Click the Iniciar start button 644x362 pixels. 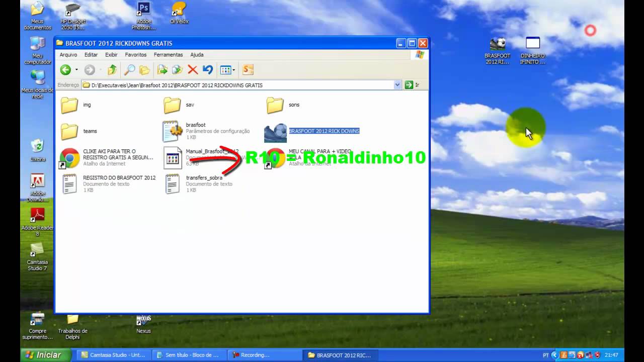pyautogui.click(x=46, y=355)
